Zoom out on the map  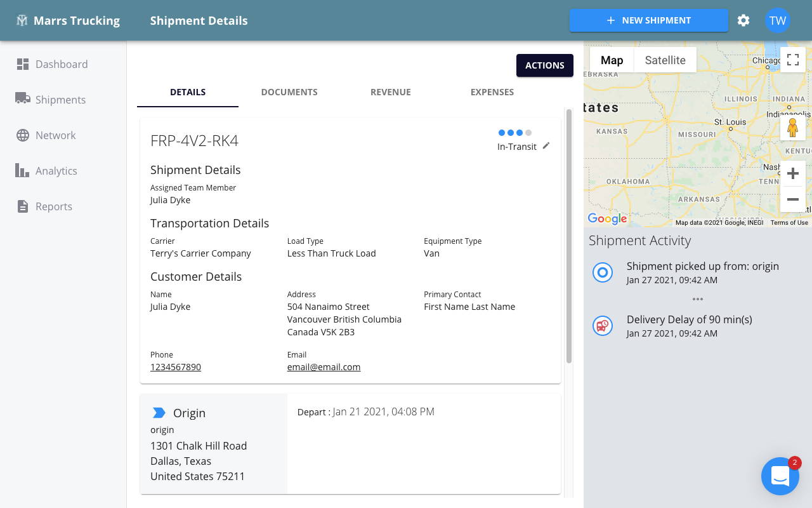792,199
